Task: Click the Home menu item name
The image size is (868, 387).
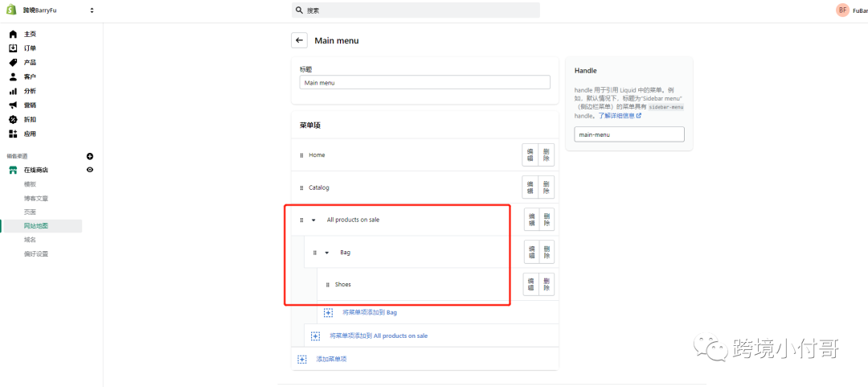Action: tap(317, 155)
